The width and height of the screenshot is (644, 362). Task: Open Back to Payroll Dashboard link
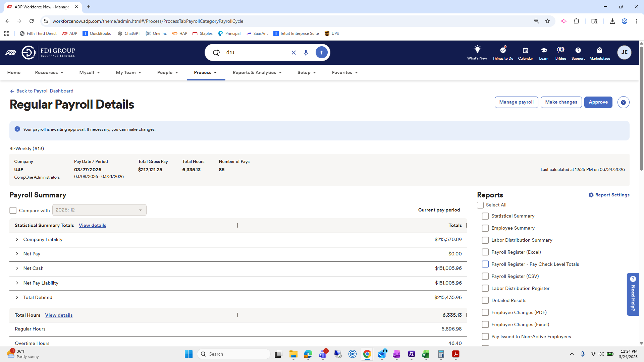pos(45,91)
